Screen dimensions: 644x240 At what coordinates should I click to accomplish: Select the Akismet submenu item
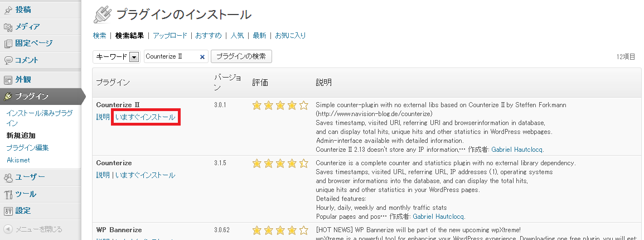pyautogui.click(x=18, y=160)
